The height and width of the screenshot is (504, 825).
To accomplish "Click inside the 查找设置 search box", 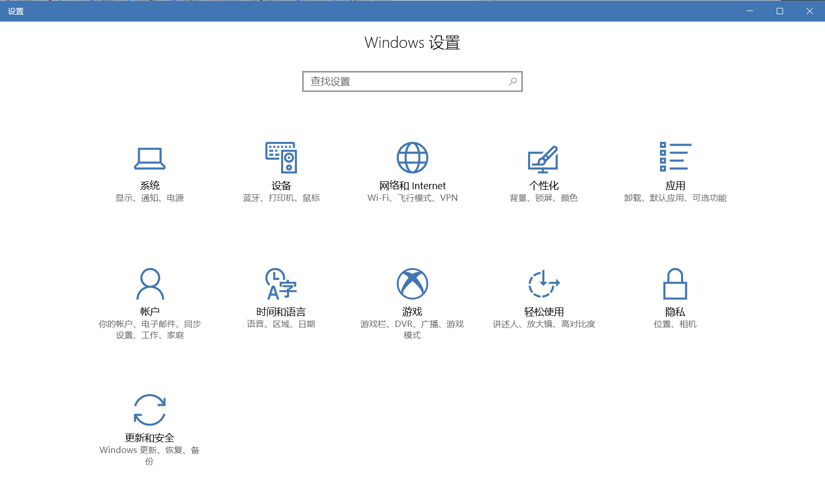I will [412, 81].
